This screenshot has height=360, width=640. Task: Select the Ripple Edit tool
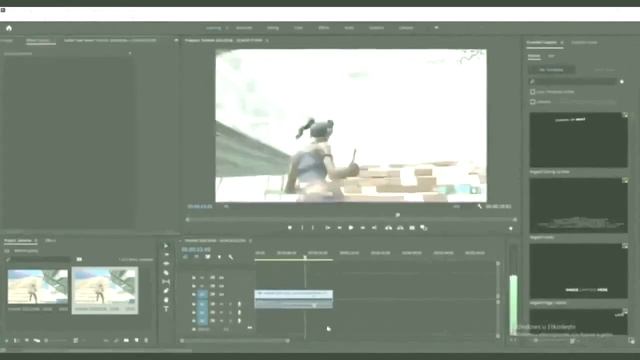pos(166,264)
